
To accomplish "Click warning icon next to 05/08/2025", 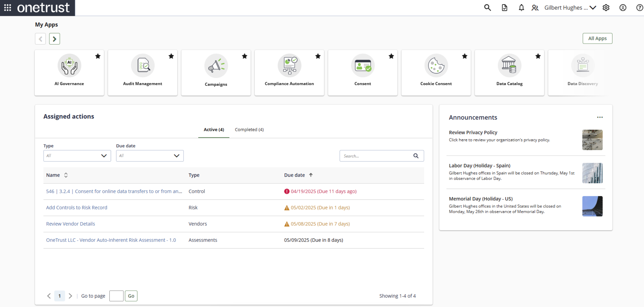I will [287, 224].
